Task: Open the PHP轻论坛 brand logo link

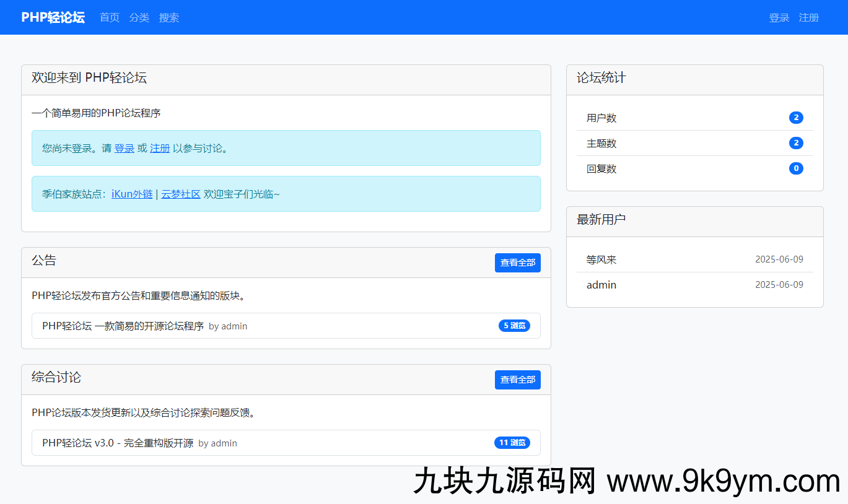Action: 53,17
